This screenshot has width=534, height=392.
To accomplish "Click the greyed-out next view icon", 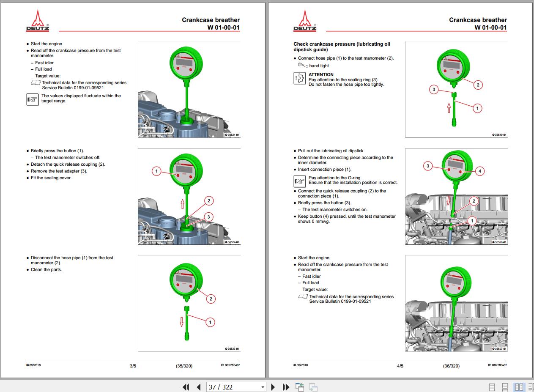I will pos(313,387).
